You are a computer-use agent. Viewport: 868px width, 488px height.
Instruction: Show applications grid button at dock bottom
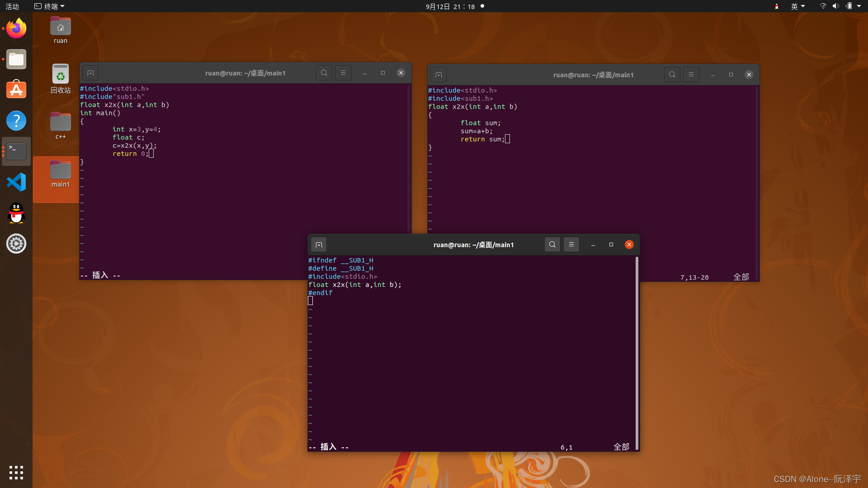[16, 472]
